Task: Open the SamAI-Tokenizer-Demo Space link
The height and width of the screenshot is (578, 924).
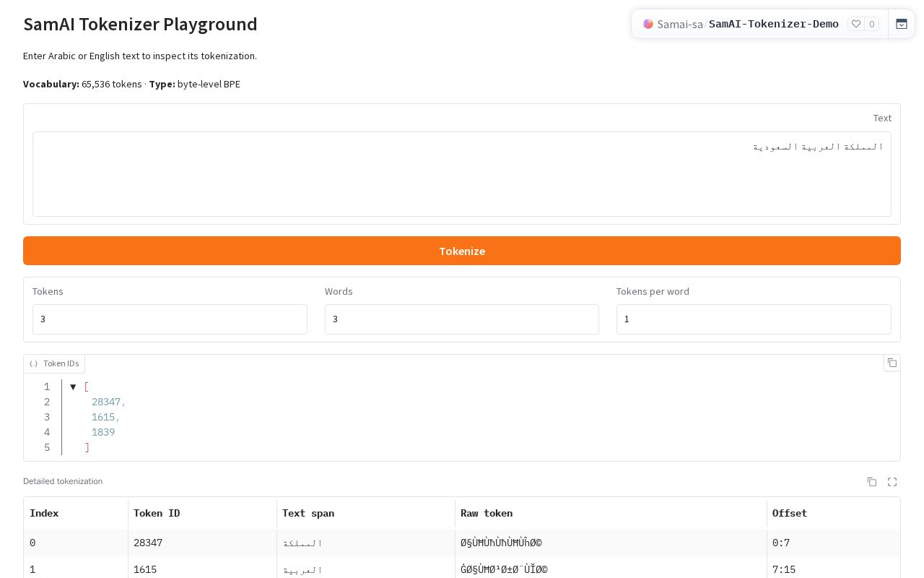Action: (x=774, y=24)
